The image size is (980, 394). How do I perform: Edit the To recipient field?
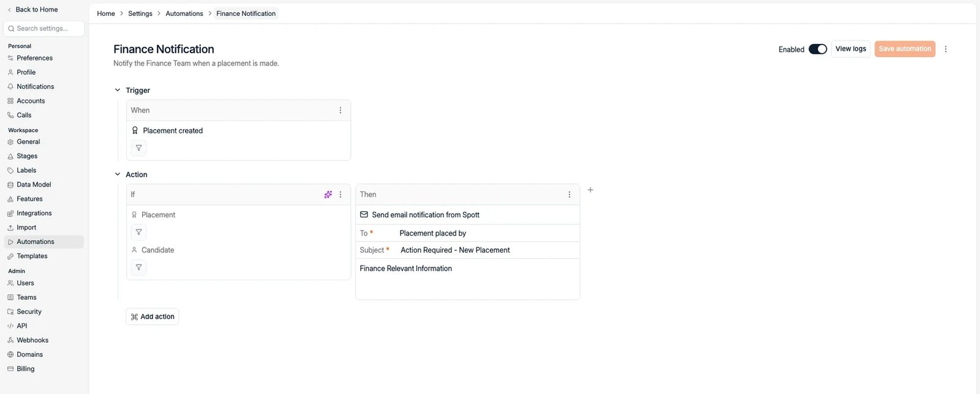[x=468, y=233]
